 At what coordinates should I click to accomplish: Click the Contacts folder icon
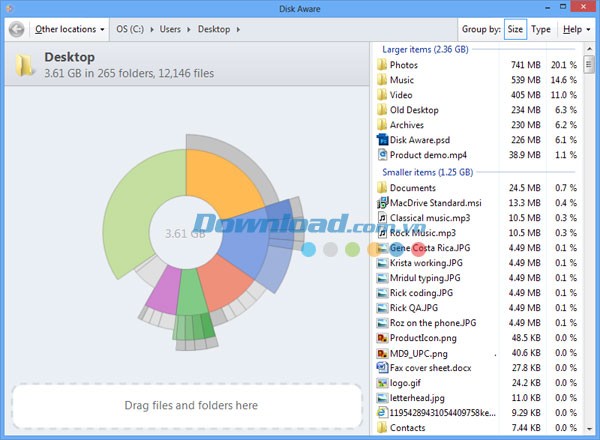point(382,427)
